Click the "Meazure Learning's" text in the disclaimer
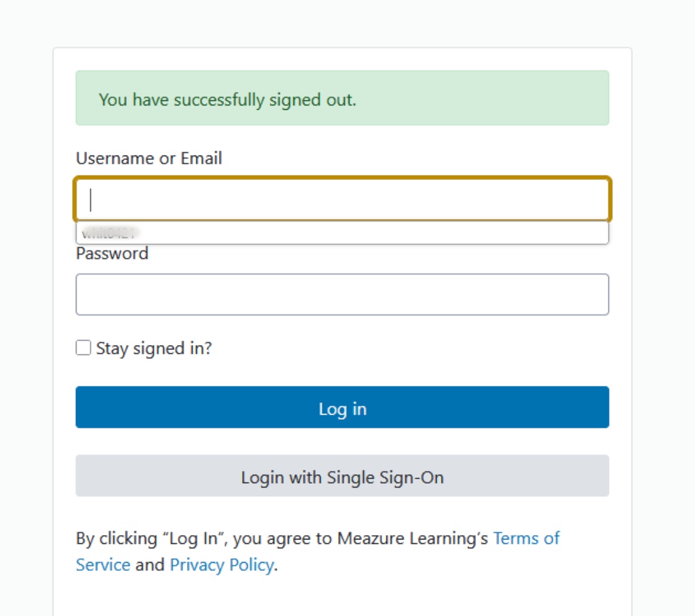The height and width of the screenshot is (616, 695). tap(412, 538)
